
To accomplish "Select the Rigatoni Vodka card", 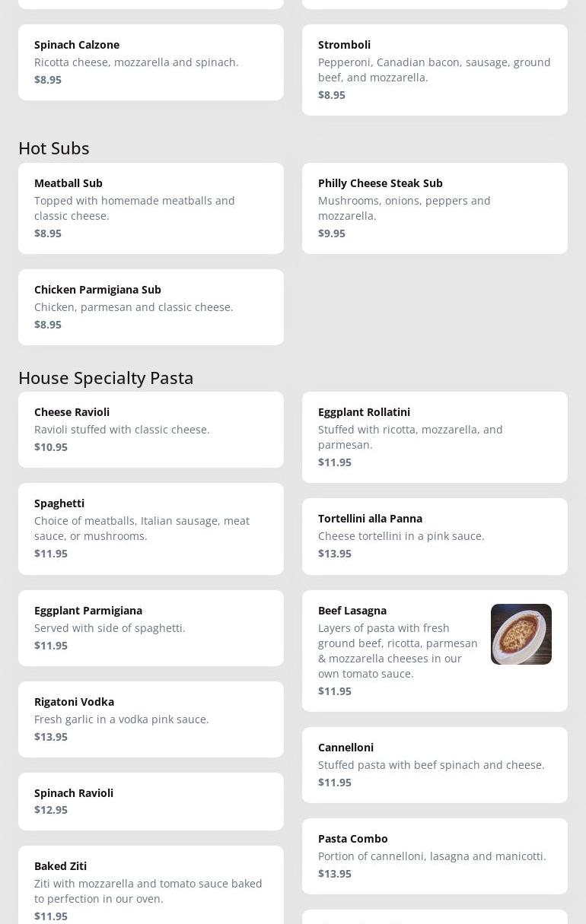I will (151, 719).
